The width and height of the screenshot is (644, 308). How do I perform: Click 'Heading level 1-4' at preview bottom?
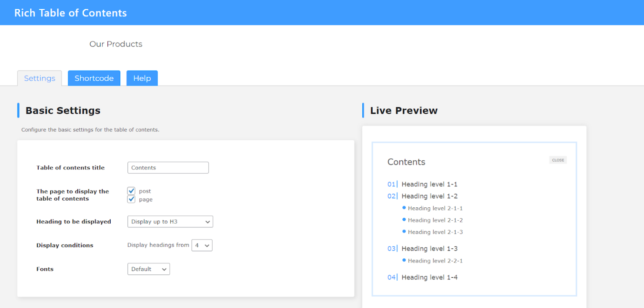pos(429,277)
